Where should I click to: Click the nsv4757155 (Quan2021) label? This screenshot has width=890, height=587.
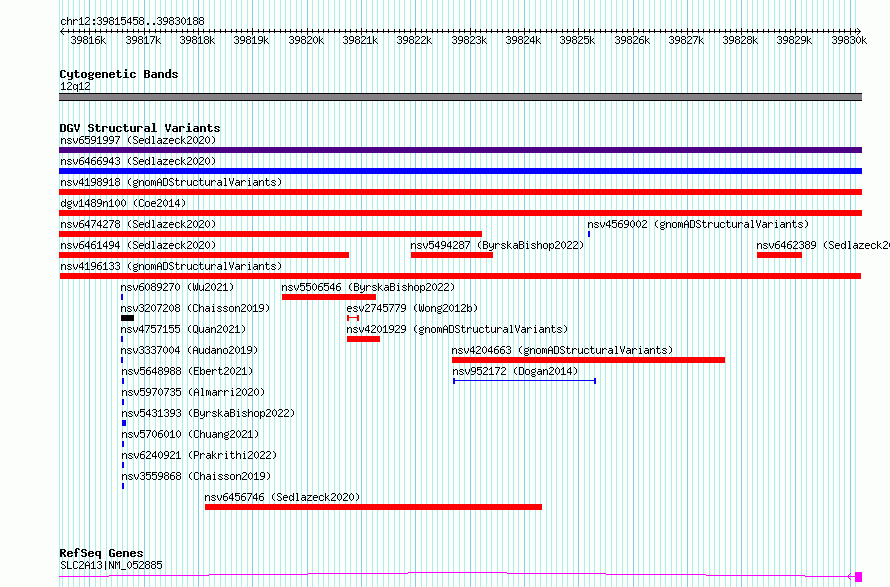183,329
